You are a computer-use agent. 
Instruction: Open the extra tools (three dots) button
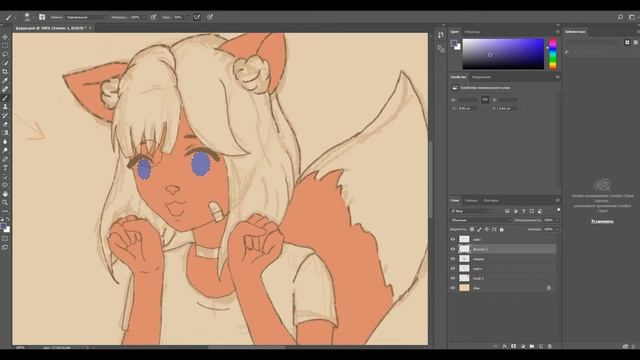(x=5, y=211)
